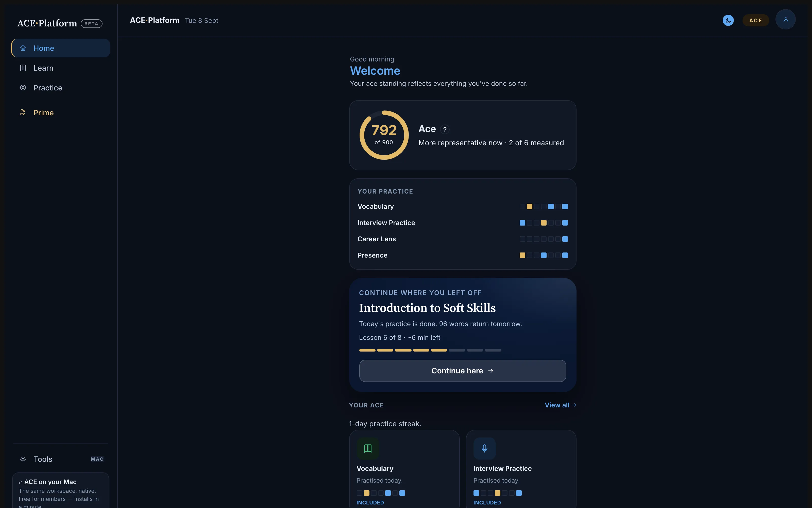Click the Career Lens practice row
812x508 pixels.
(463, 239)
